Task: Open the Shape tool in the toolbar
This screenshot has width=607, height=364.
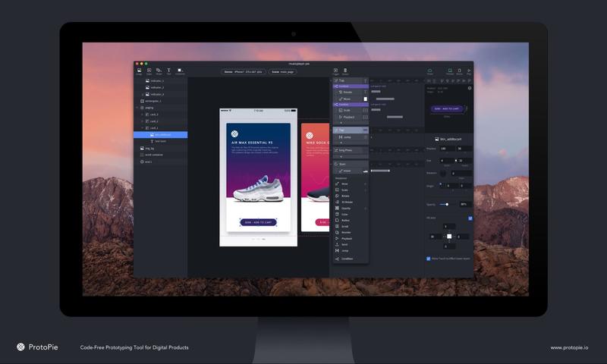Action: coord(159,71)
